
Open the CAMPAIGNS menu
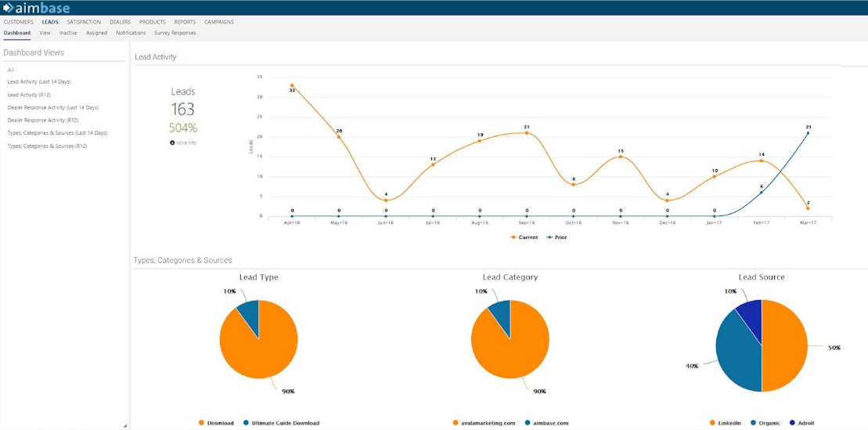(x=218, y=22)
